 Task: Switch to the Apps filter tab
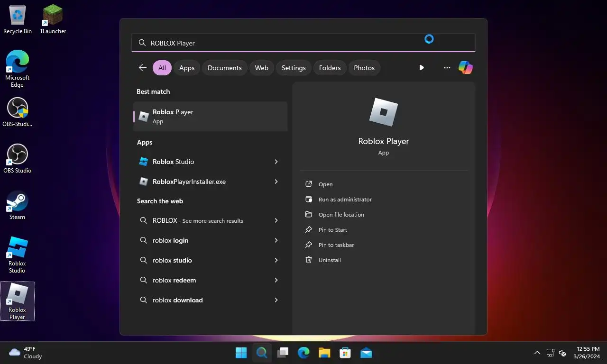click(x=187, y=68)
